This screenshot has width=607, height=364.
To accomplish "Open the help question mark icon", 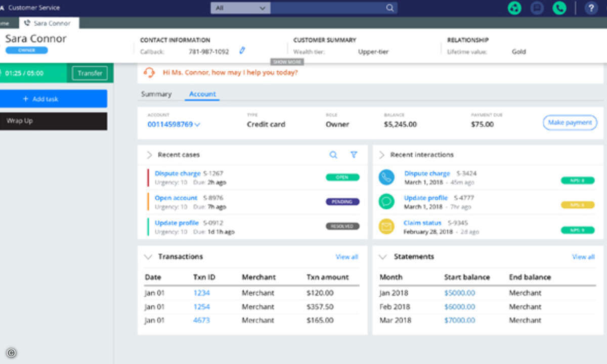I will click(x=591, y=8).
